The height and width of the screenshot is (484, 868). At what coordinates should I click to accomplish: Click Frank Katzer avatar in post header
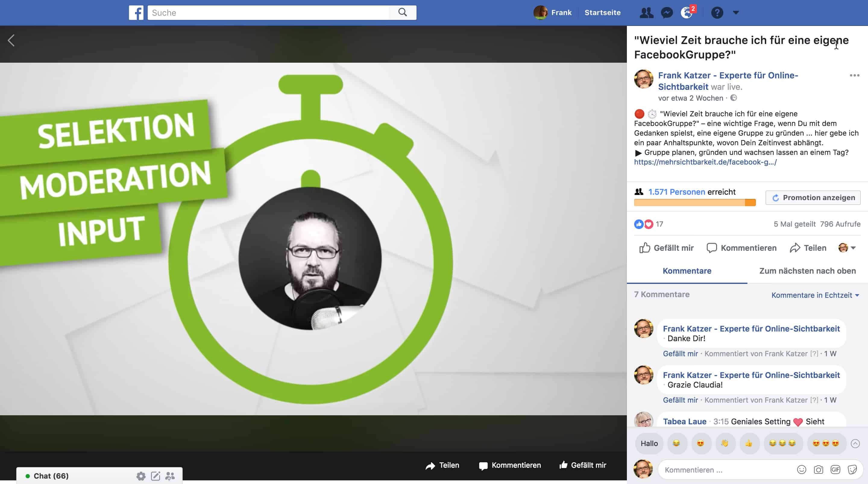tap(643, 79)
